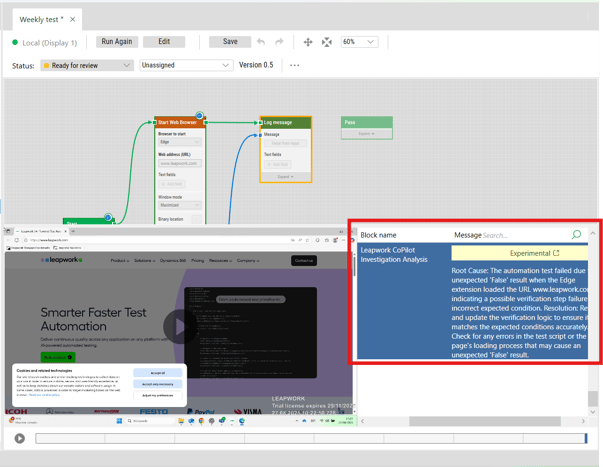Click the search magnifier icon in message panel
The image size is (603, 467).
point(576,234)
